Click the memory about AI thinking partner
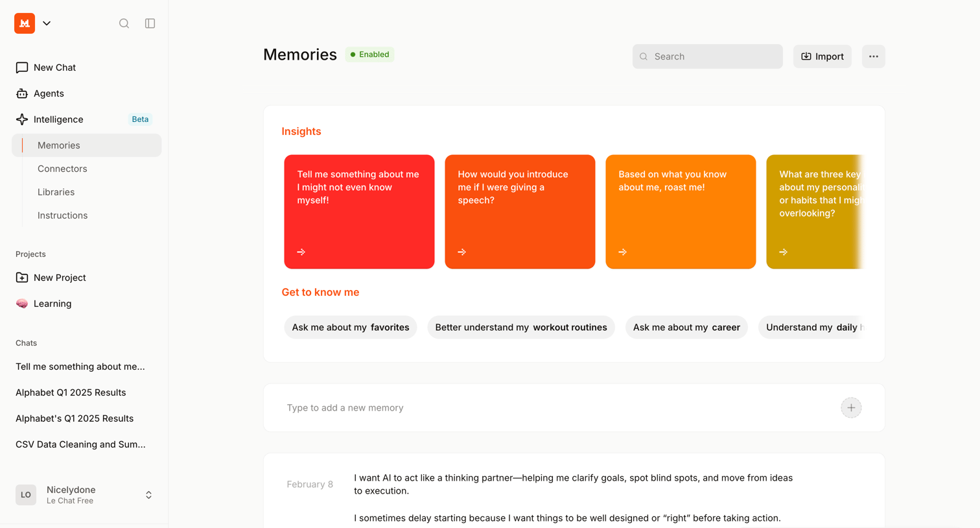This screenshot has height=528, width=980. coord(574,485)
